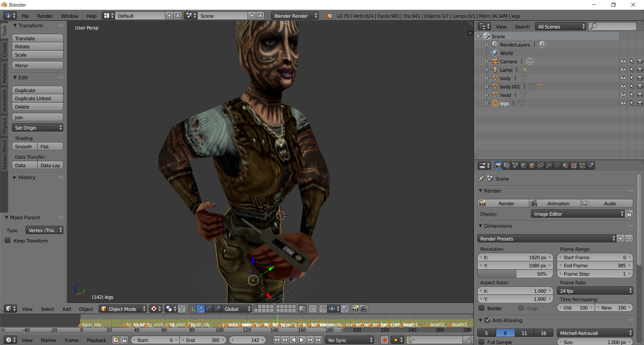Expand the legs item in outliner
The image size is (644, 345).
tap(486, 103)
